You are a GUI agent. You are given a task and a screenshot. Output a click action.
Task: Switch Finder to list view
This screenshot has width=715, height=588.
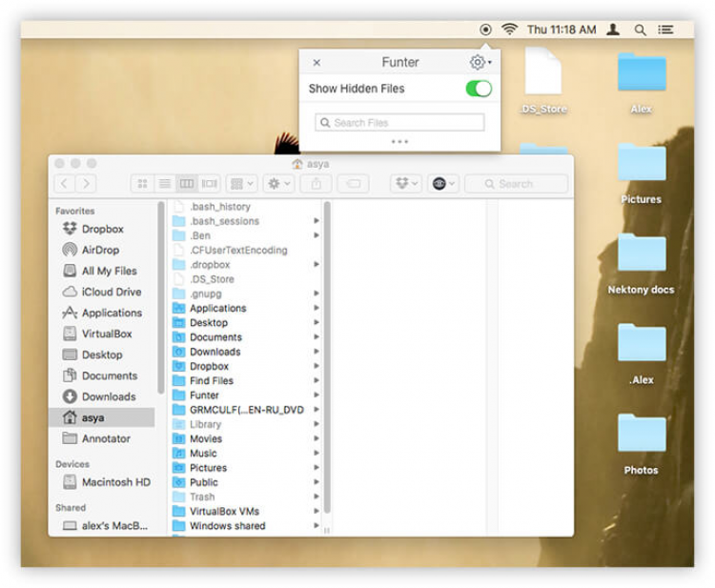(164, 184)
